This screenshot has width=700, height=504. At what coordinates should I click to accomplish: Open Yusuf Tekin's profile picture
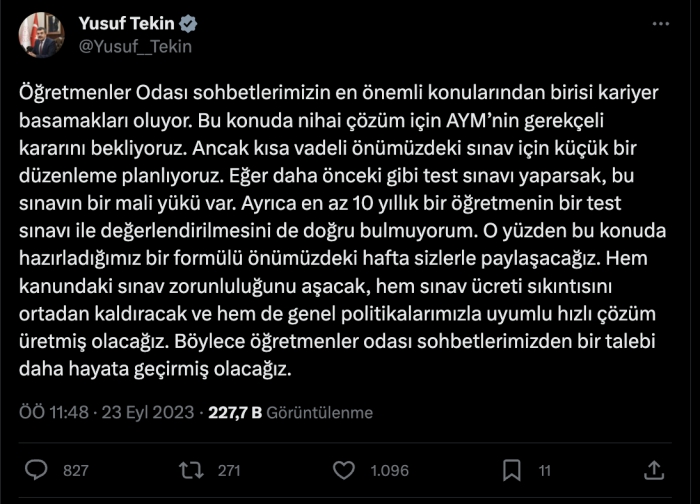[x=41, y=35]
